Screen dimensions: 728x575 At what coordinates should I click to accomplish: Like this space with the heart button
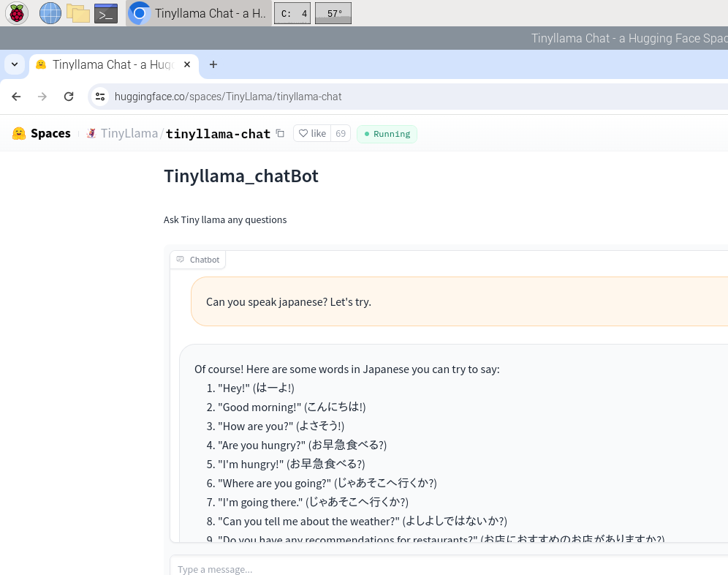tap(312, 133)
